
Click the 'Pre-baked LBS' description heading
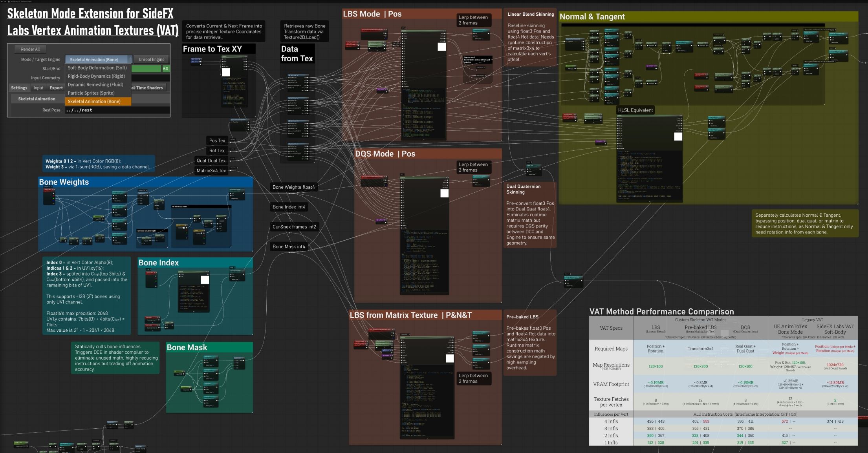(x=522, y=317)
